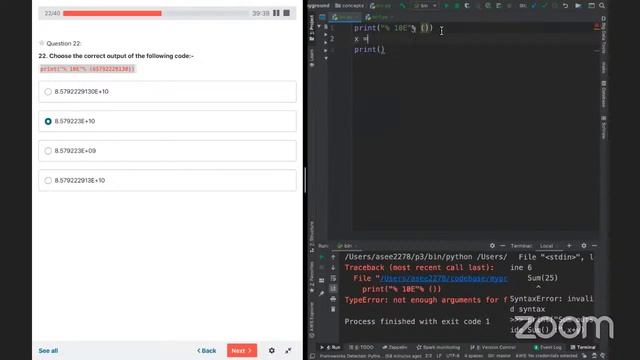Click the highlighted code snippet
This screenshot has width=640, height=360.
tap(87, 69)
